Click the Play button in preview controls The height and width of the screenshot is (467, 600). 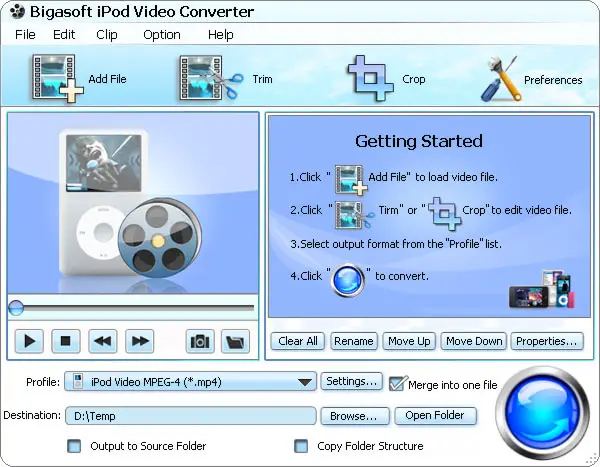29,341
